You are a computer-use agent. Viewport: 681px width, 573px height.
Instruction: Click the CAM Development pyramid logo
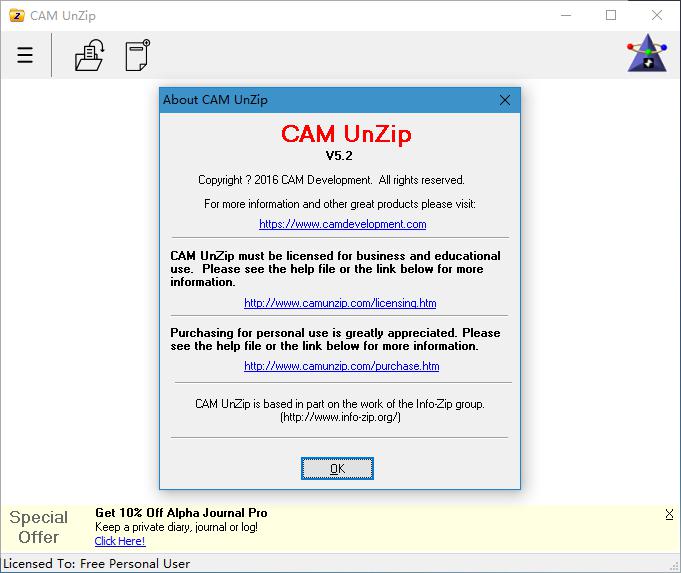point(647,53)
